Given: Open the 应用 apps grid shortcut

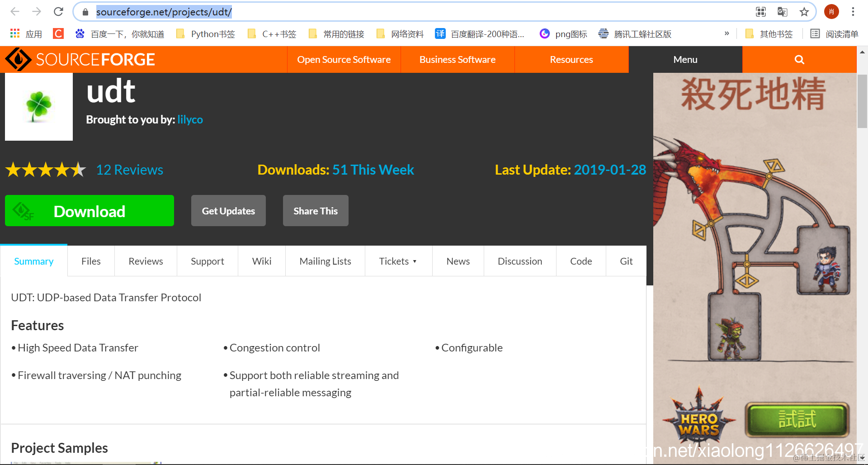Looking at the screenshot, I should [26, 34].
